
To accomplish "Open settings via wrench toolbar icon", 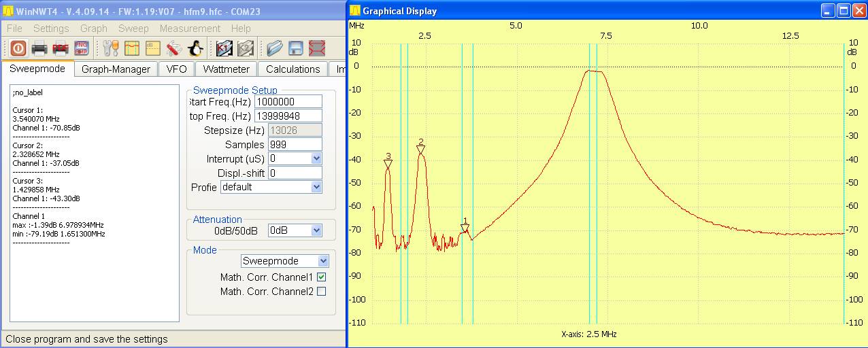I will (111, 48).
